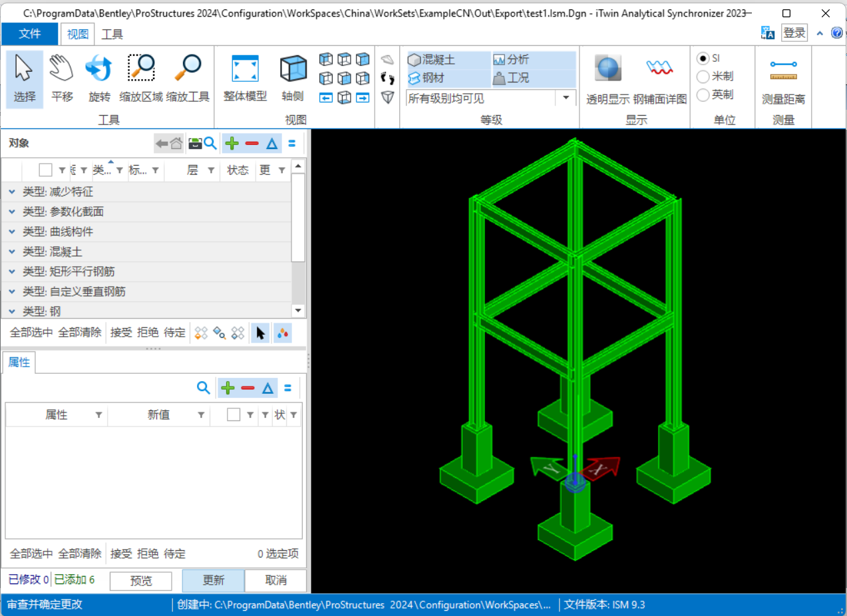Expand the 类型: 混凝土 group
The height and width of the screenshot is (616, 847).
point(12,252)
